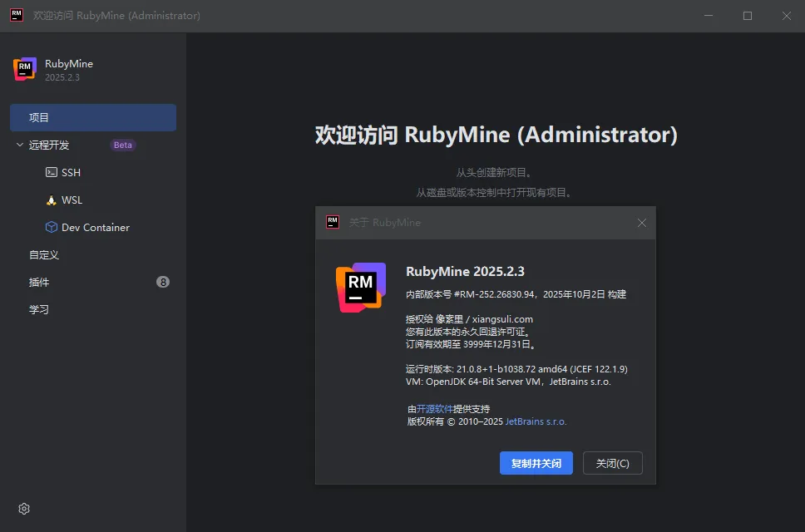This screenshot has height=532, width=805.
Task: Click the 关闭(C) button
Action: point(613,464)
